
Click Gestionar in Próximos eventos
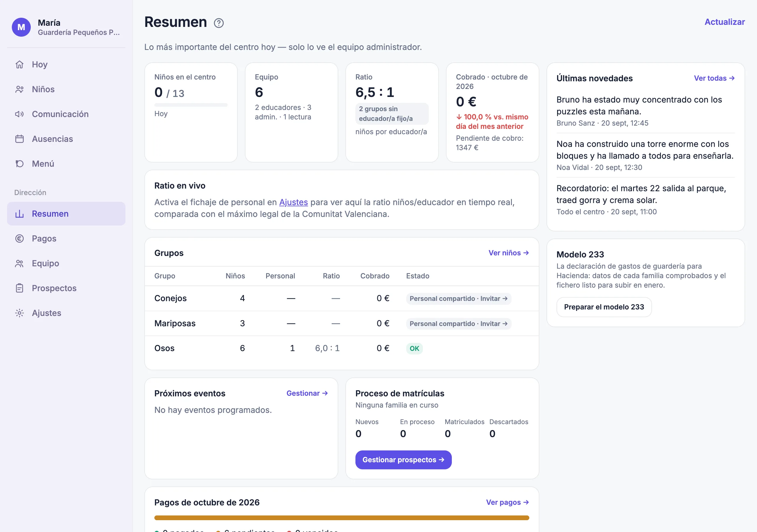pos(307,394)
